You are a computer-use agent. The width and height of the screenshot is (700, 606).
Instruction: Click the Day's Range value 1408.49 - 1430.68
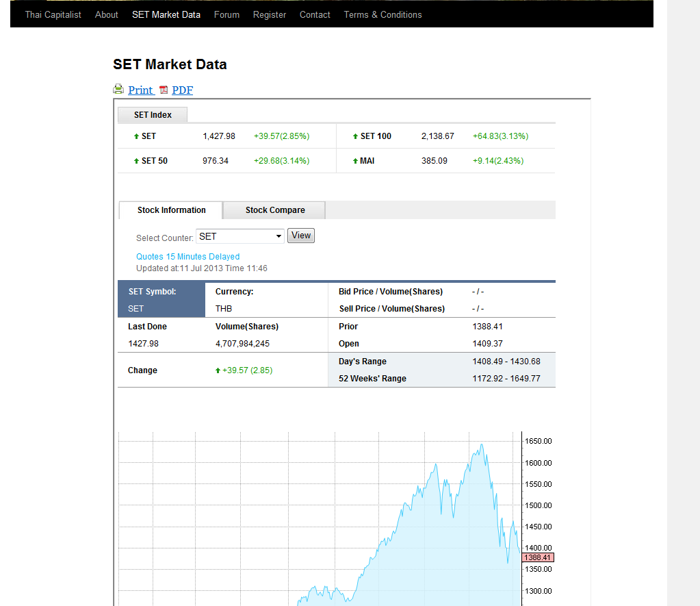tap(506, 362)
